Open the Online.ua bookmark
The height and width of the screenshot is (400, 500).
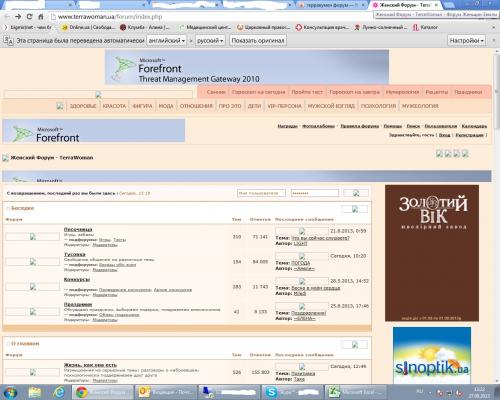coord(88,27)
